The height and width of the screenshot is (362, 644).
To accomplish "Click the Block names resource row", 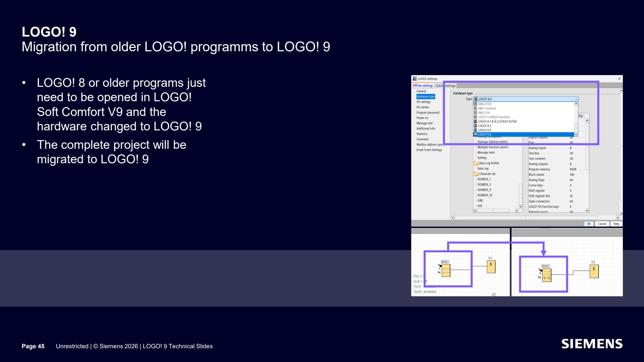I will (x=557, y=175).
